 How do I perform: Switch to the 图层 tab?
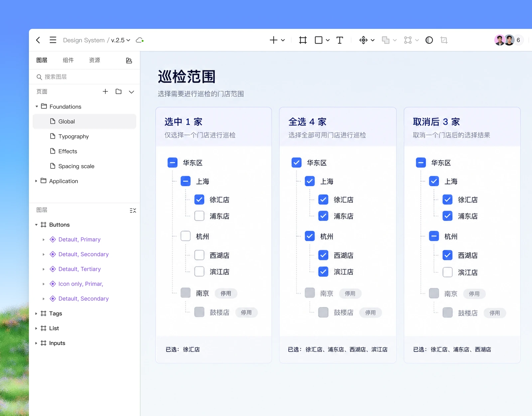click(x=42, y=60)
